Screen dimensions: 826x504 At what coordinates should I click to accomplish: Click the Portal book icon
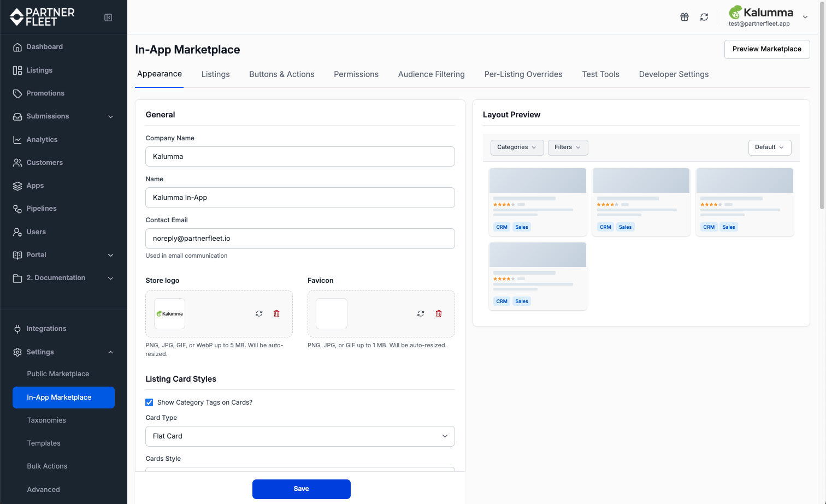click(17, 255)
